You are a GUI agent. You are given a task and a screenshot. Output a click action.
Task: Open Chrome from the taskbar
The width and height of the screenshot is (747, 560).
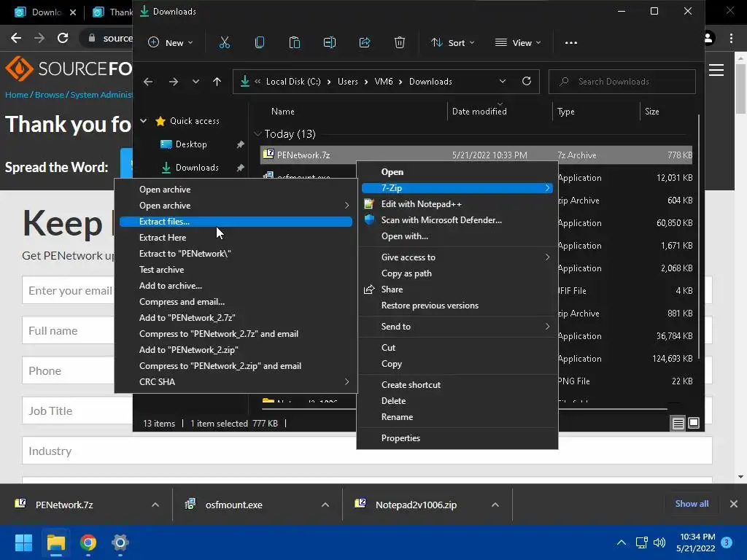[88, 542]
